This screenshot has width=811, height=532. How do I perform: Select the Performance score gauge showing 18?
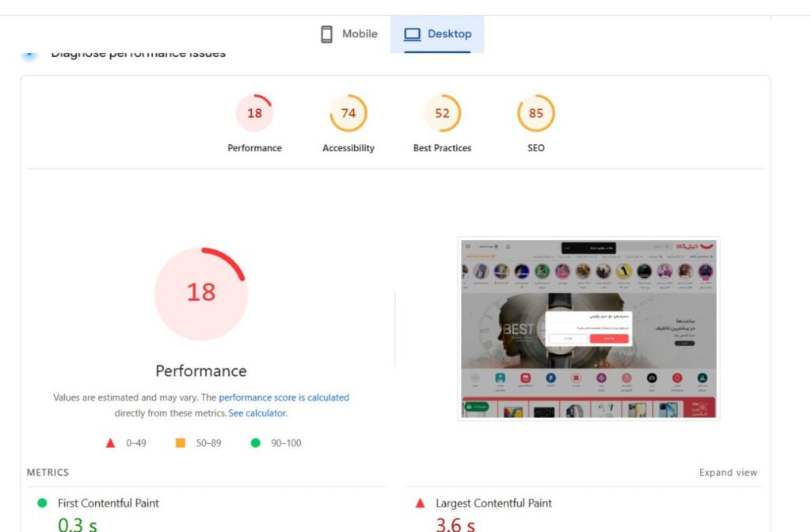[x=254, y=113]
